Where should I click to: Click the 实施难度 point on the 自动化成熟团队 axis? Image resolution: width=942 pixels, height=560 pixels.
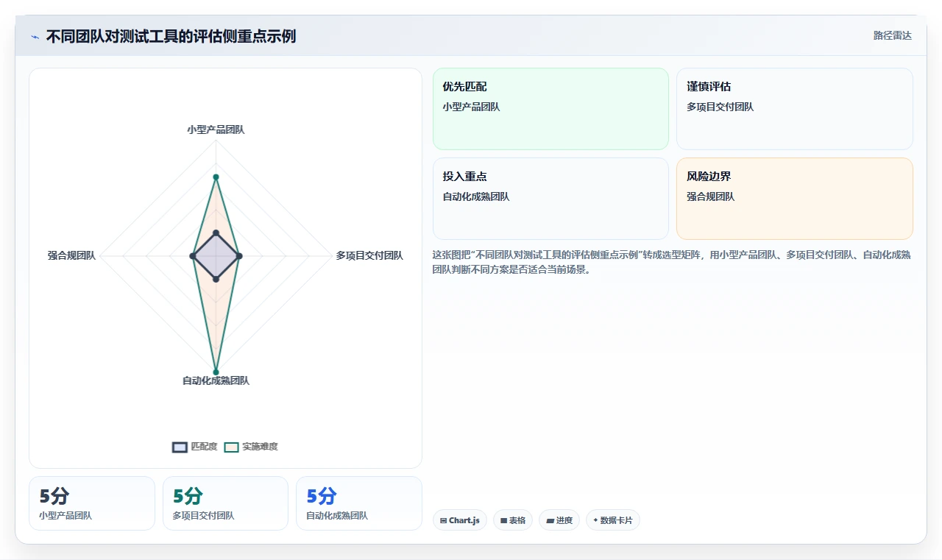click(216, 372)
